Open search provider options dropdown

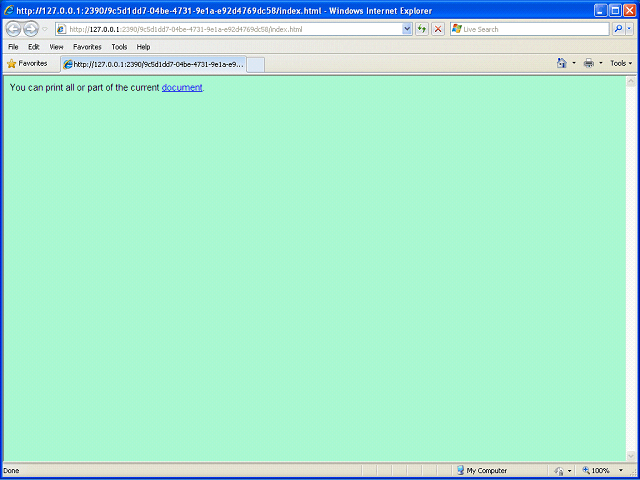(629, 29)
